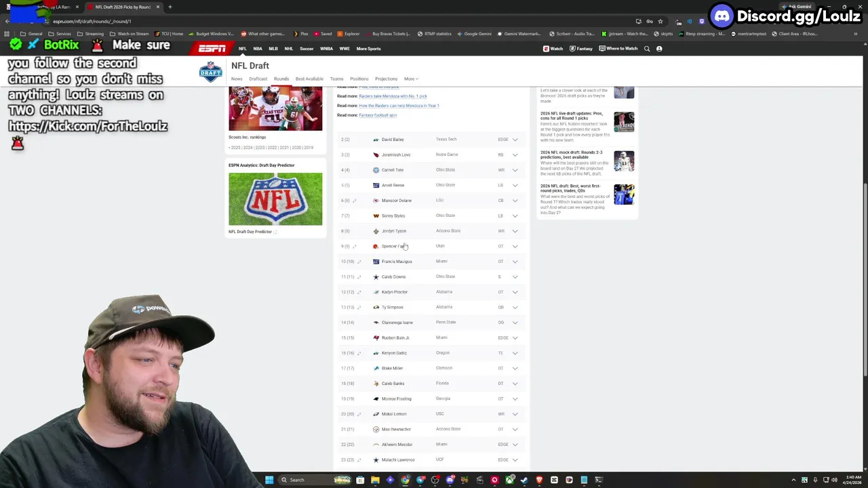Click the Giants logo beside Arvell Reese
The image size is (868, 488).
376,185
